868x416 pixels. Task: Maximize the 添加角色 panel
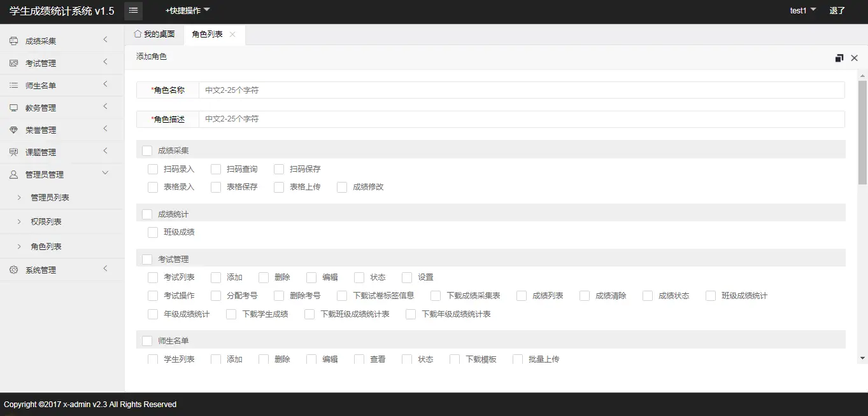coord(839,57)
